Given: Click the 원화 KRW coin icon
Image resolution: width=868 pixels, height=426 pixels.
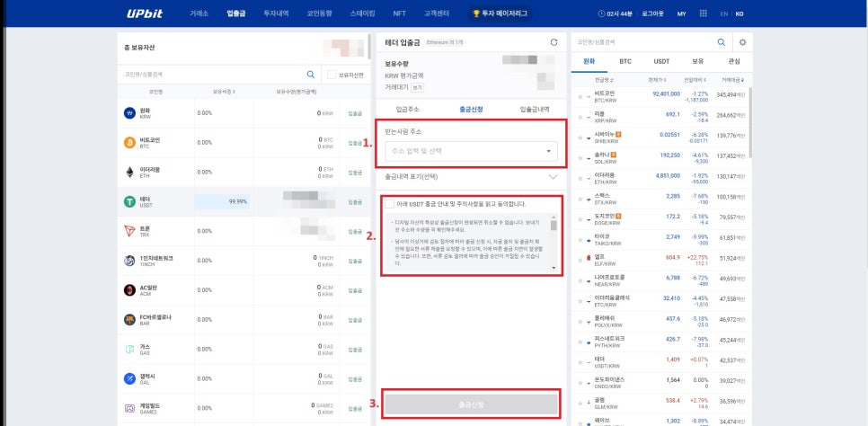Looking at the screenshot, I should coord(129,113).
